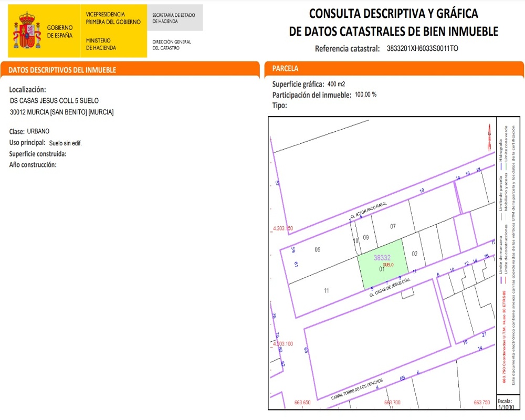
Task: Click the Dirección General del Catastro label
Action: point(172,45)
